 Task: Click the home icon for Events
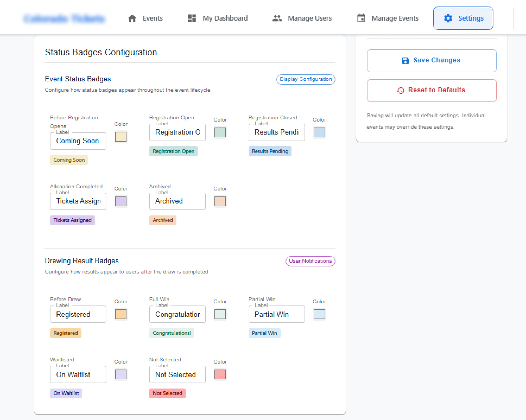[x=132, y=18]
